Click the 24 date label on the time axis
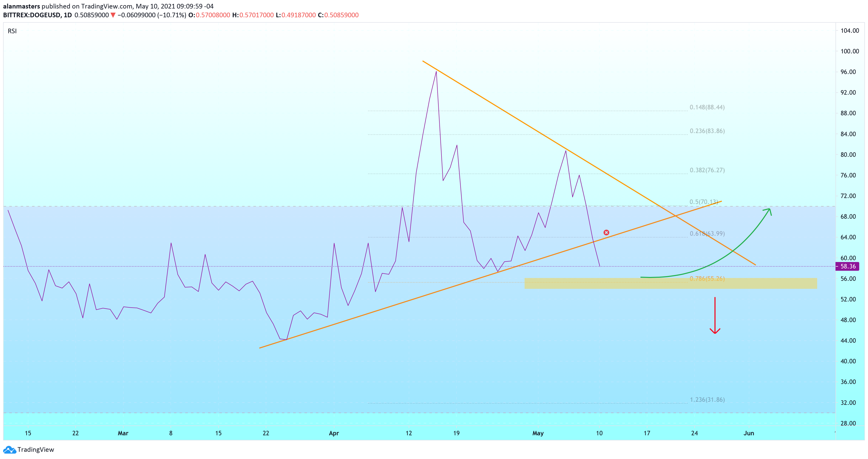 (x=694, y=433)
